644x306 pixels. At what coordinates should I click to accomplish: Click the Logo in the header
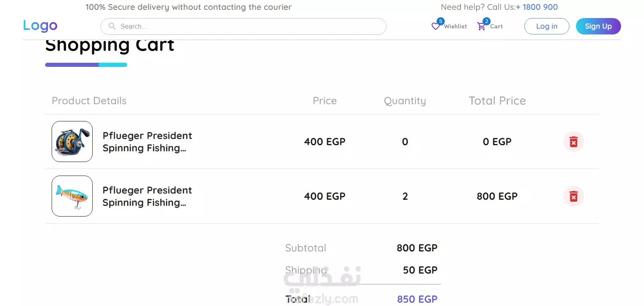[x=40, y=26]
